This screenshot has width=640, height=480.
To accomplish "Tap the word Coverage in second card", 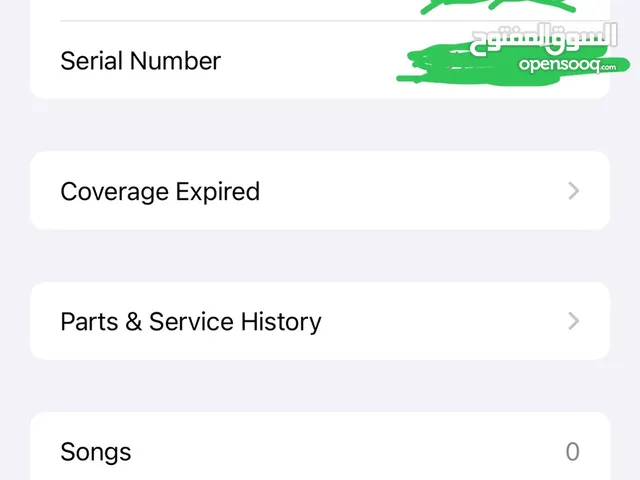I will pos(115,191).
